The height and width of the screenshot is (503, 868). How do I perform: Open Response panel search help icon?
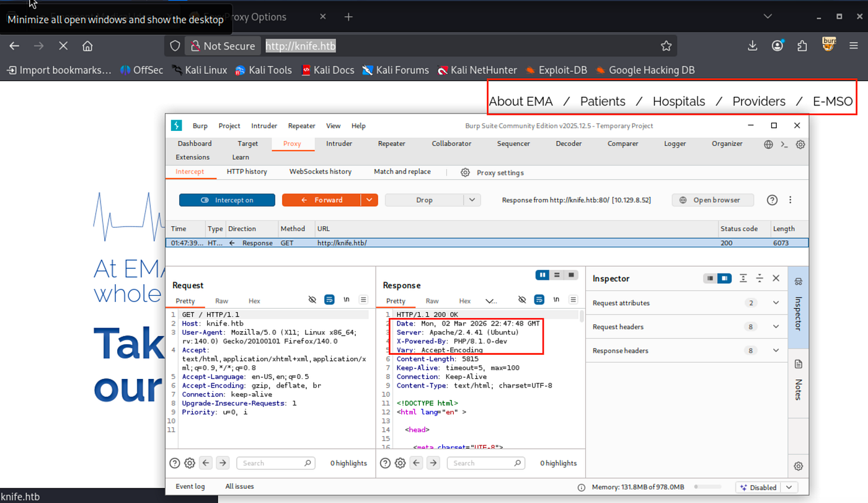[385, 463]
